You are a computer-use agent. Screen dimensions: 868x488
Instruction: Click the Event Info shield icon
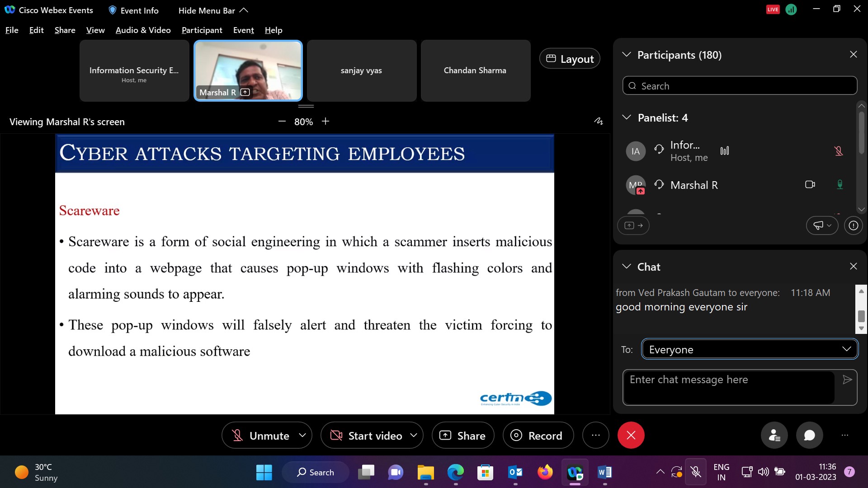coord(113,10)
